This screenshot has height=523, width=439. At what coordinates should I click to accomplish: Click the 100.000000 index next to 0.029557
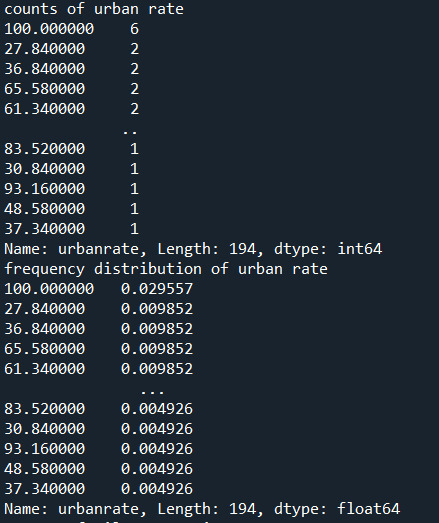pyautogui.click(x=49, y=289)
